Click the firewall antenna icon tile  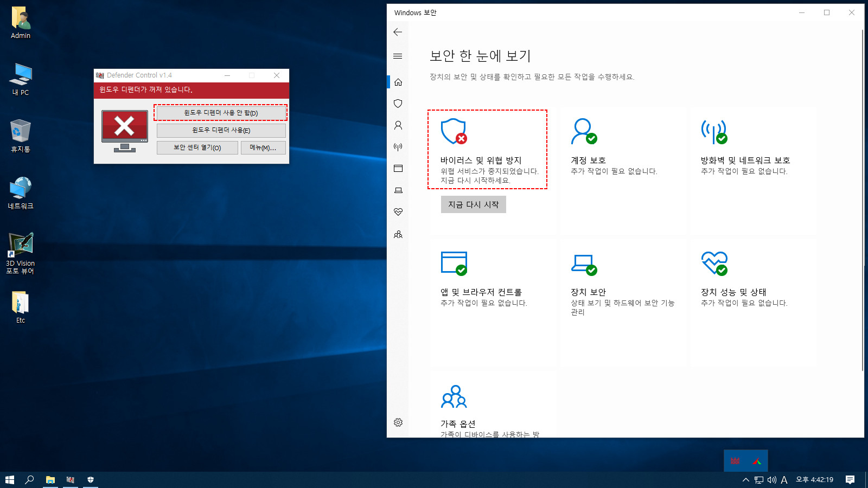(x=714, y=131)
